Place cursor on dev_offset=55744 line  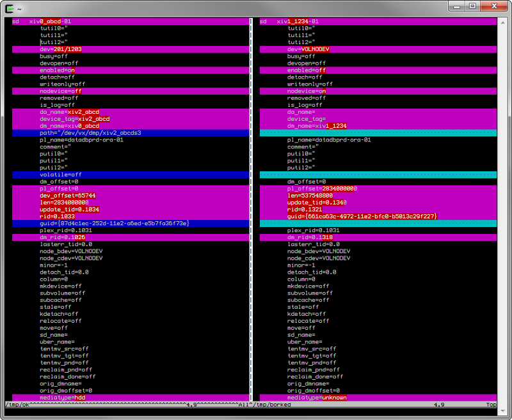pos(67,196)
